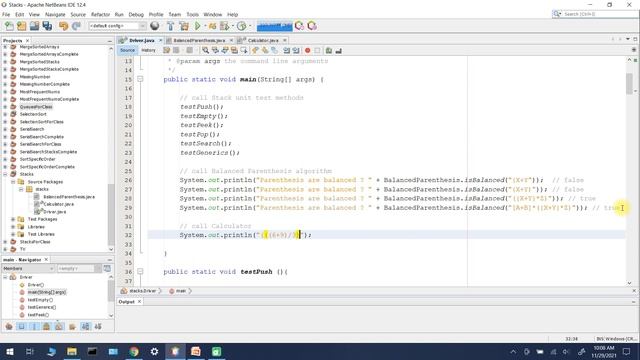The height and width of the screenshot is (360, 640).
Task: Open File Explorer from the taskbar
Action: (72, 351)
